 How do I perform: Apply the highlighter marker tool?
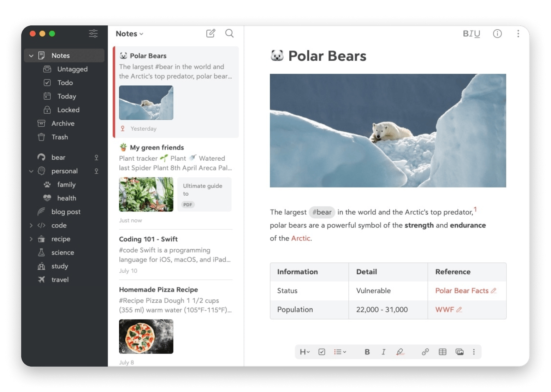point(400,352)
